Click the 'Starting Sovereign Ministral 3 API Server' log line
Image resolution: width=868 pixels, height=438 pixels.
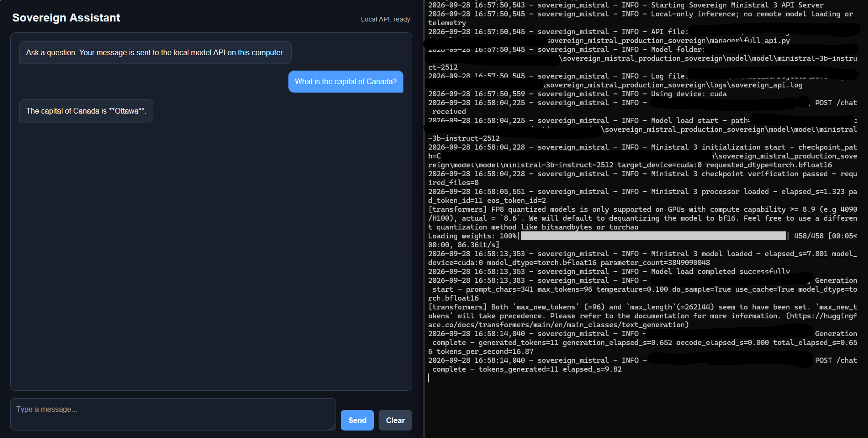626,5
